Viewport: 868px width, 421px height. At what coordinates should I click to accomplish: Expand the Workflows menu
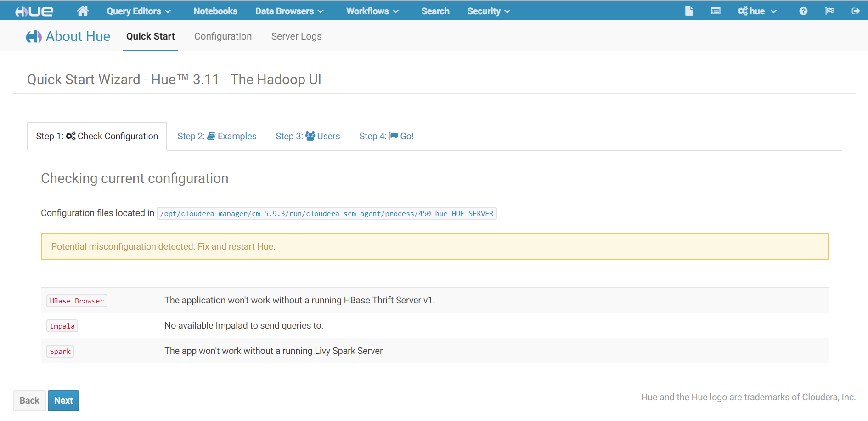pos(372,11)
